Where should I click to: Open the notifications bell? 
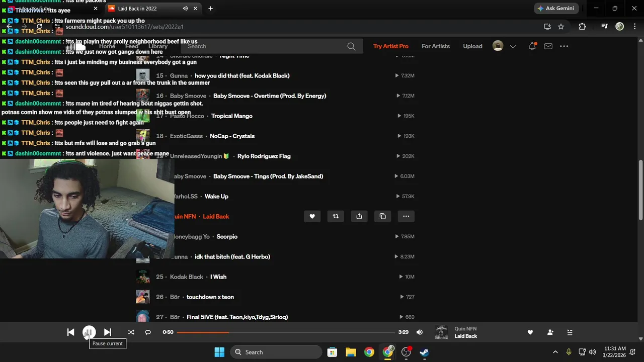click(x=532, y=46)
